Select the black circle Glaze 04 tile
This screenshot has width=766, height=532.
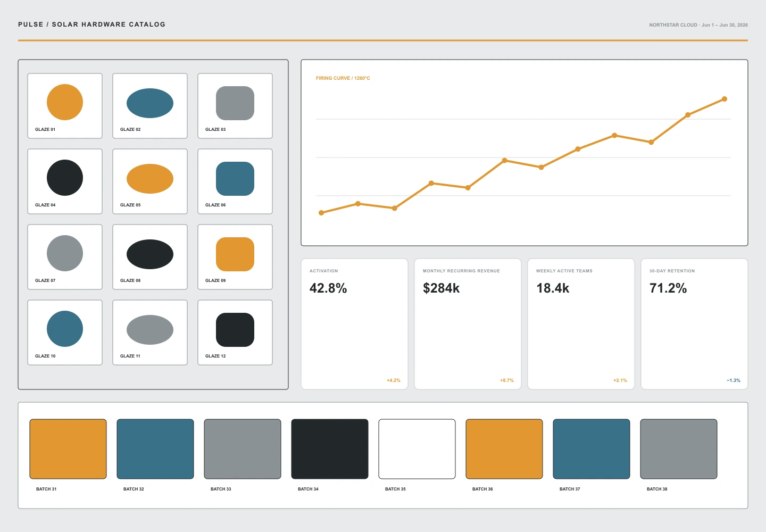coord(65,181)
